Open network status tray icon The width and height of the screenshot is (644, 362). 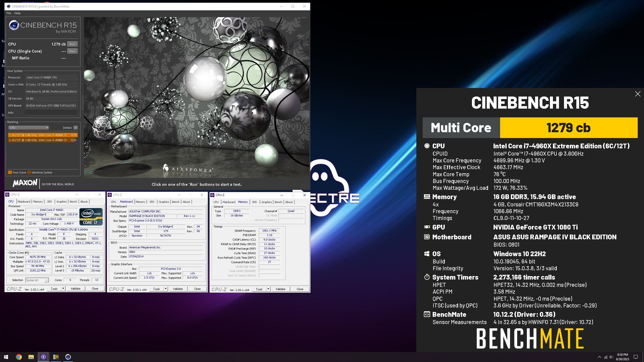pos(606,357)
